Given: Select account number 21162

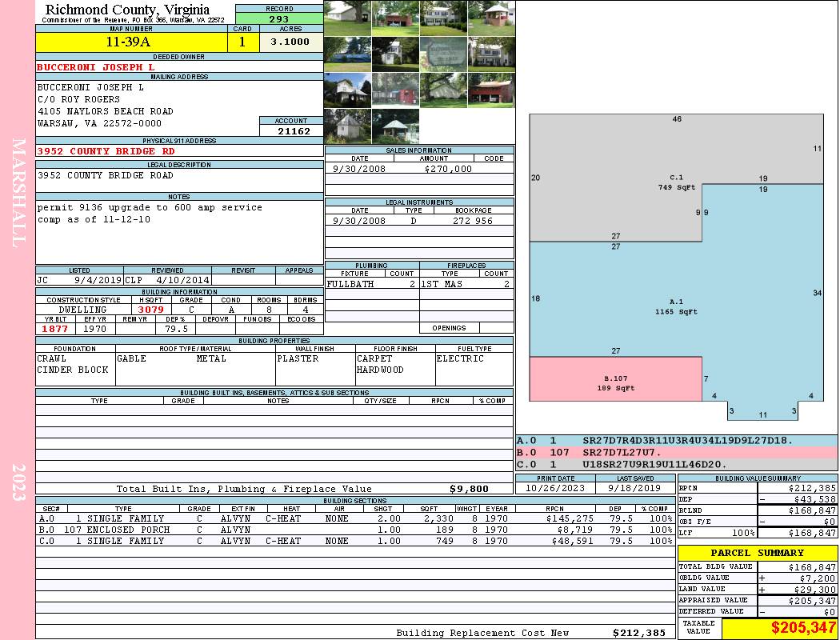Looking at the screenshot, I should [294, 131].
